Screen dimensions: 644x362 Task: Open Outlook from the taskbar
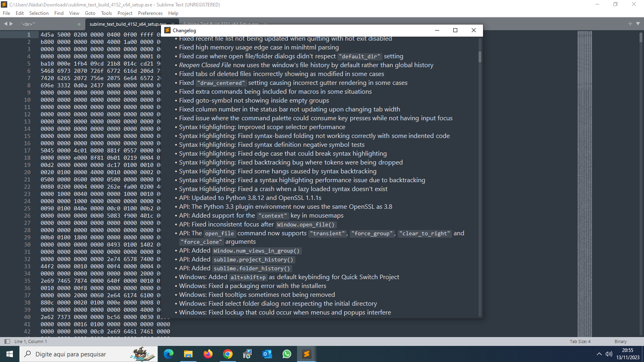(267, 354)
